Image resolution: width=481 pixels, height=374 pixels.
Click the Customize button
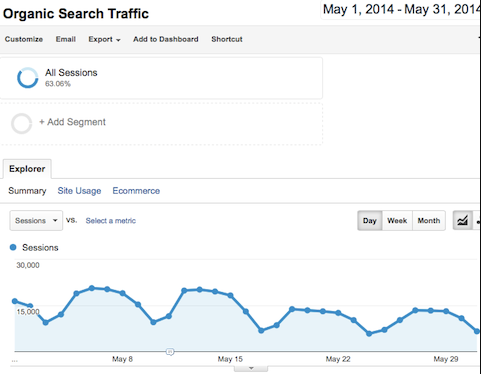coord(24,39)
